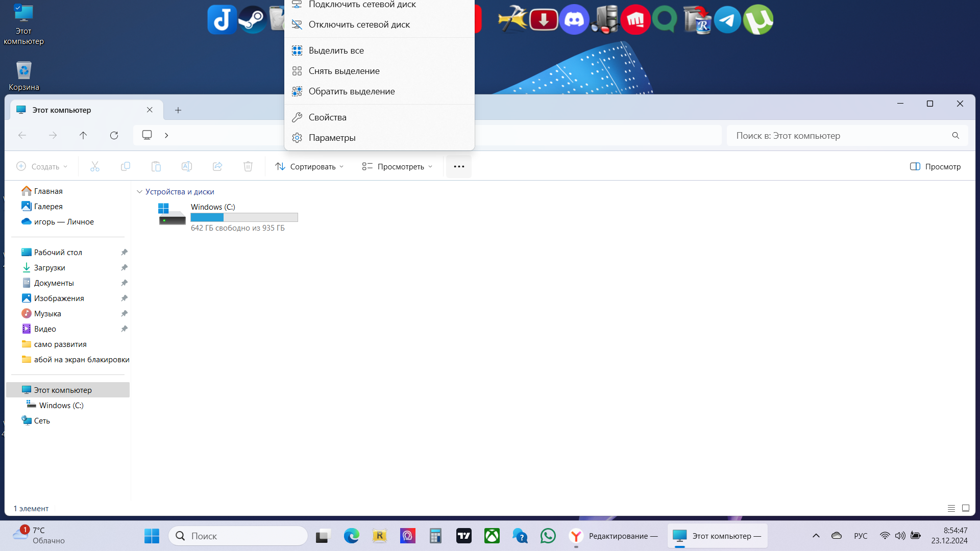Click the search box for This PC
The image size is (980, 551).
point(840,136)
